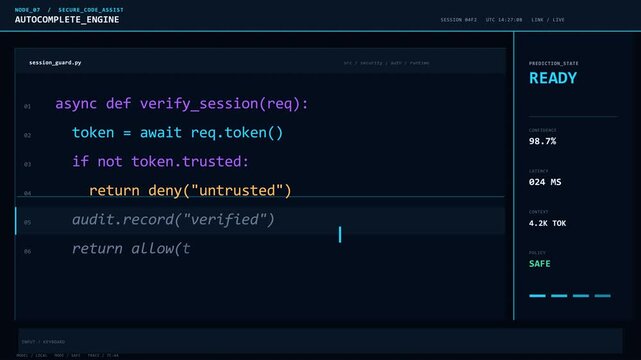The image size is (641, 360).
Task: Click the ghost suggestion return allow(t
Action: click(x=131, y=248)
